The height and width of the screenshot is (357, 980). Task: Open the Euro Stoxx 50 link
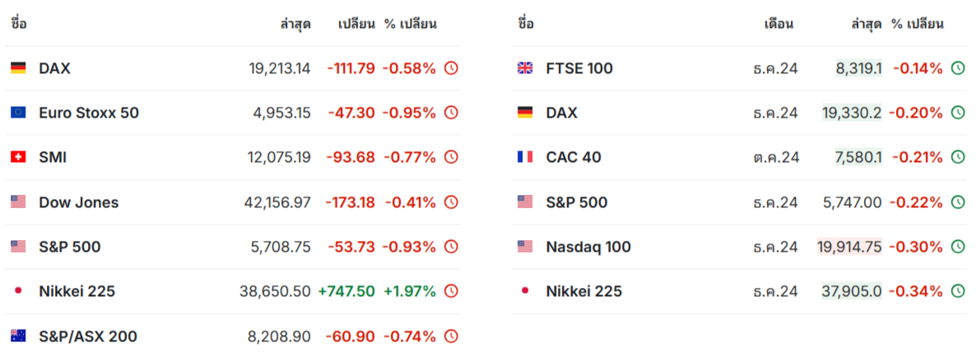pyautogui.click(x=89, y=113)
